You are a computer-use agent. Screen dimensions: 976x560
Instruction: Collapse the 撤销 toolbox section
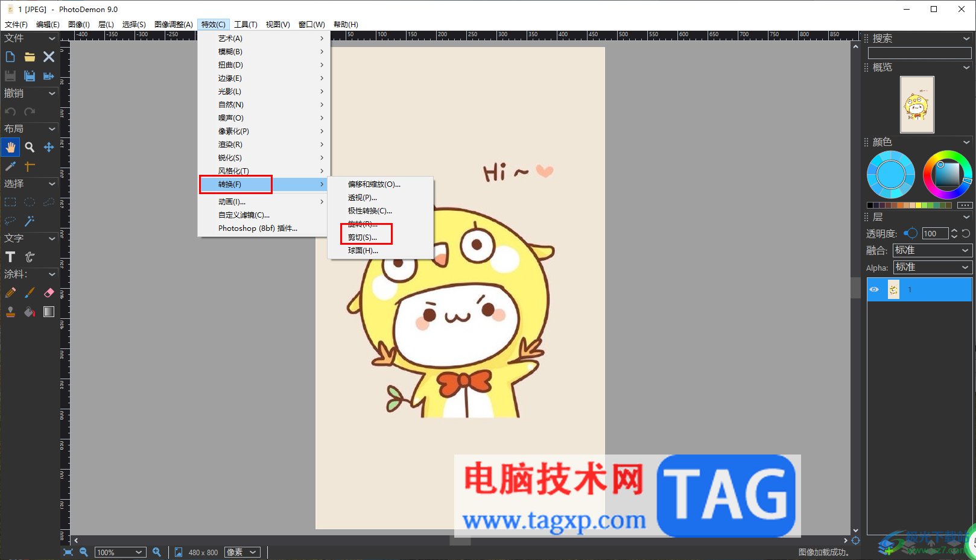click(x=52, y=93)
